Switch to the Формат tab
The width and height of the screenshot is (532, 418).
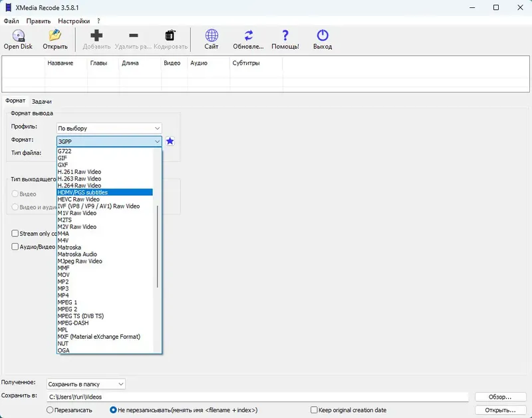pos(15,101)
